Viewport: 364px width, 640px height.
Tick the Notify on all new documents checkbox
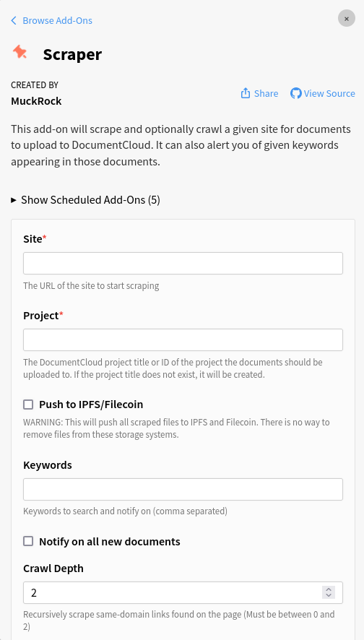pos(28,541)
